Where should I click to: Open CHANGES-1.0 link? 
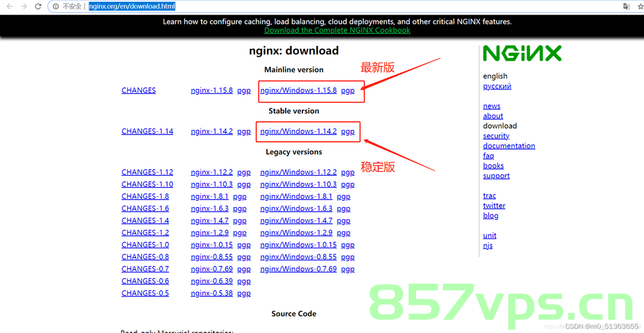tap(145, 244)
